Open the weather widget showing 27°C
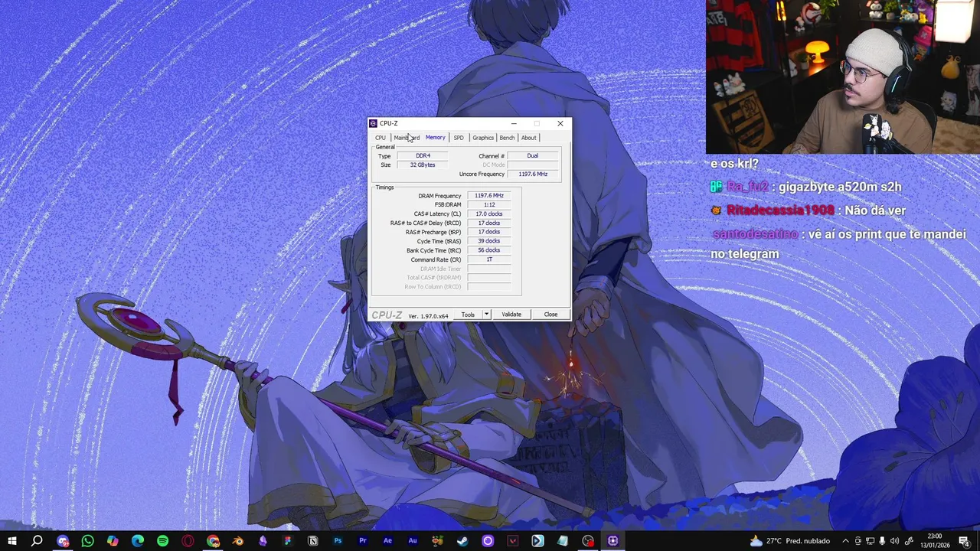Image resolution: width=980 pixels, height=551 pixels. pyautogui.click(x=791, y=541)
